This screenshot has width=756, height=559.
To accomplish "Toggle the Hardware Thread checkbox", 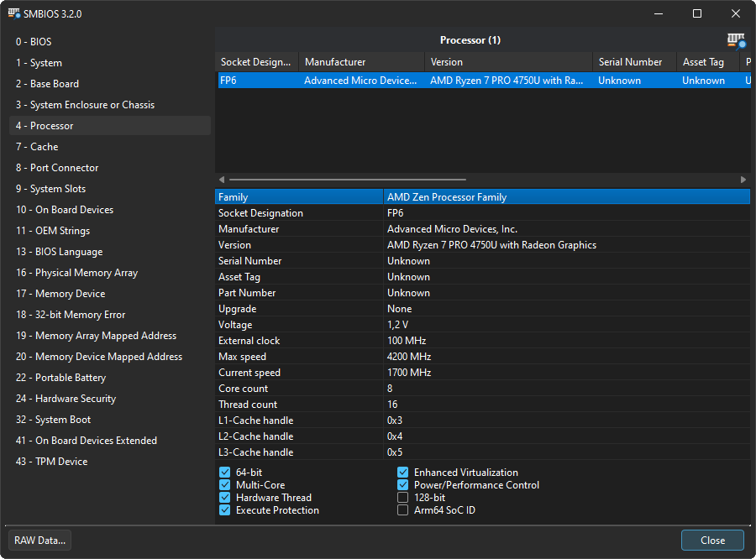I will [224, 498].
